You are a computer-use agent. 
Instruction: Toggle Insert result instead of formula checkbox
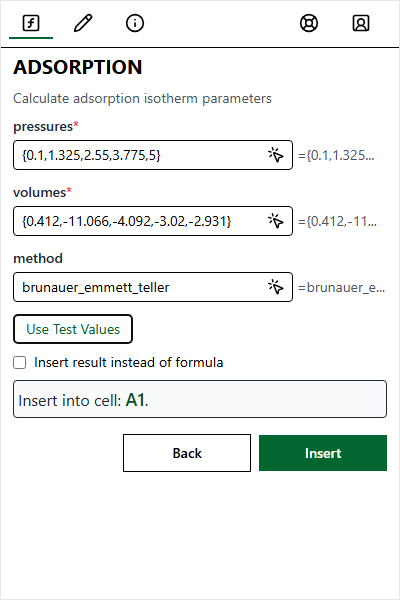[x=20, y=362]
